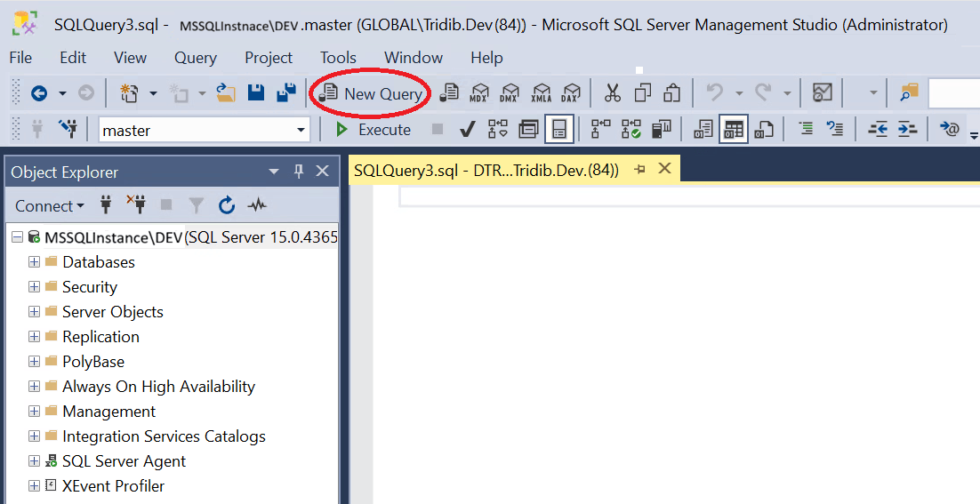The height and width of the screenshot is (504, 980).
Task: Toggle IntelliSense enabled button
Action: pos(559,129)
